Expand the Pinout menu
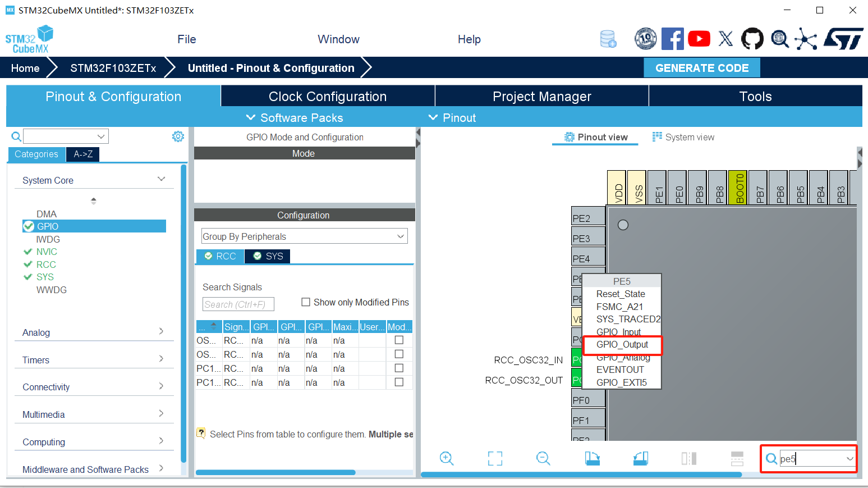Image resolution: width=868 pixels, height=488 pixels. (x=452, y=117)
